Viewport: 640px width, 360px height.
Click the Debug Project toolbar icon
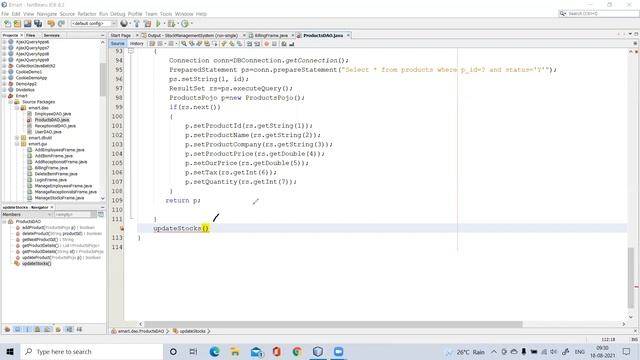tap(171, 24)
